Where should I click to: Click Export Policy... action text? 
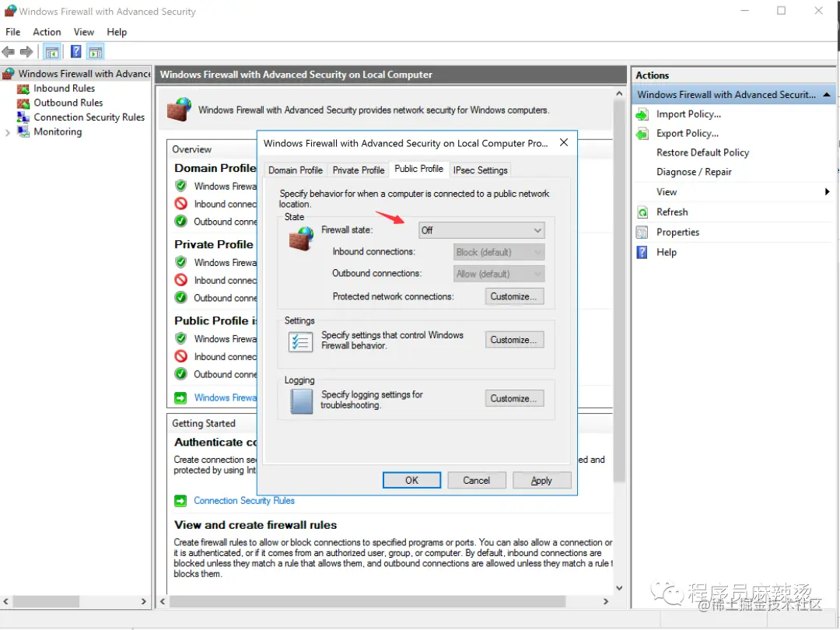[x=688, y=134]
